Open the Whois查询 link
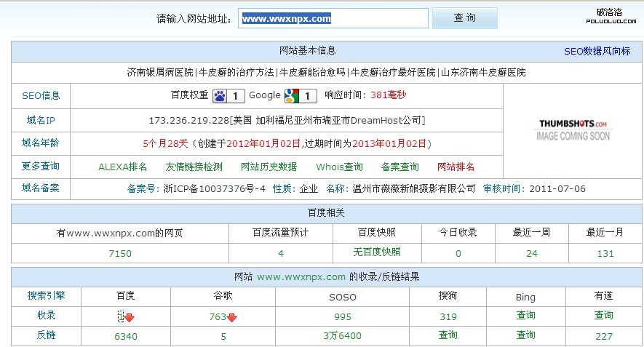The width and height of the screenshot is (644, 347). (x=339, y=167)
